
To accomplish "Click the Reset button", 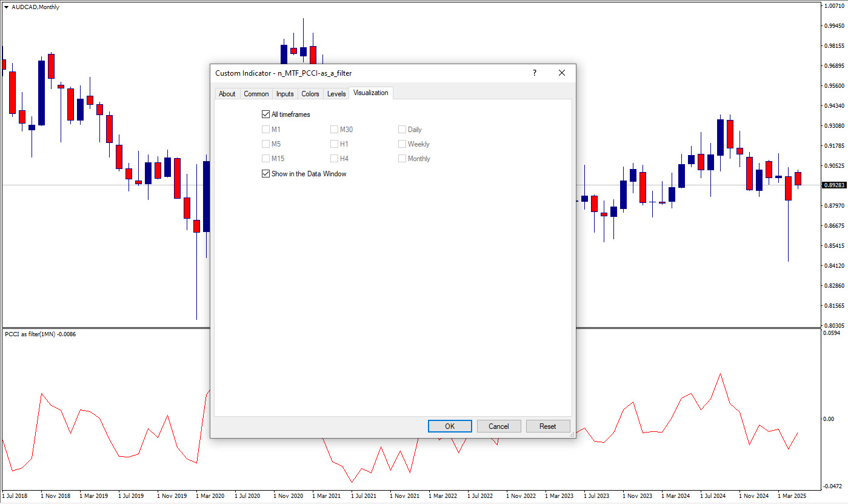I will tap(548, 426).
